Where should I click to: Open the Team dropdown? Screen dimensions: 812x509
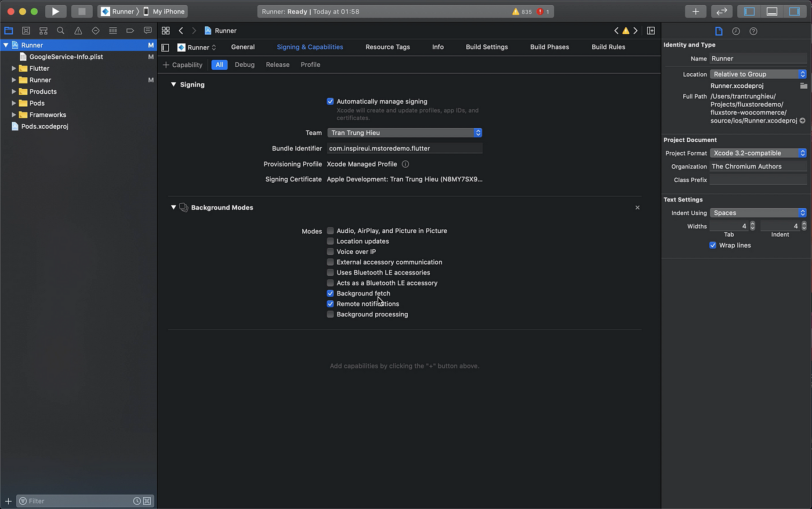(405, 133)
